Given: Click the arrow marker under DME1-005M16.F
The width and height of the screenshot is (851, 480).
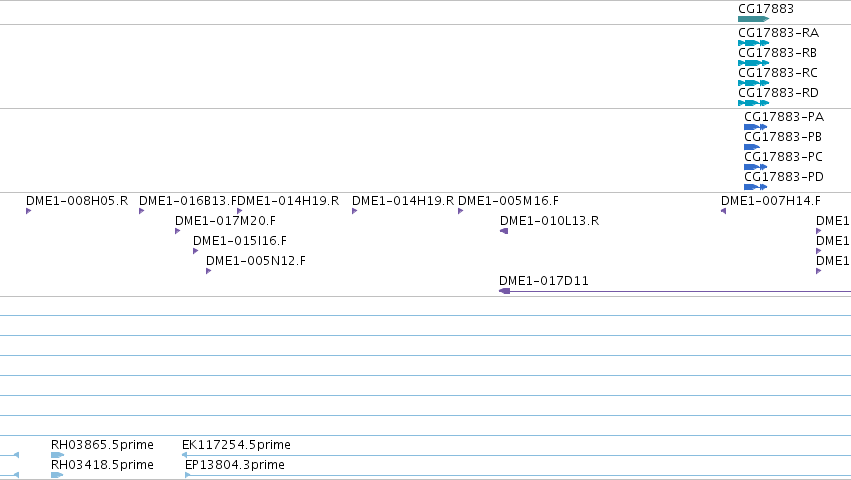Looking at the screenshot, I should pos(461,211).
